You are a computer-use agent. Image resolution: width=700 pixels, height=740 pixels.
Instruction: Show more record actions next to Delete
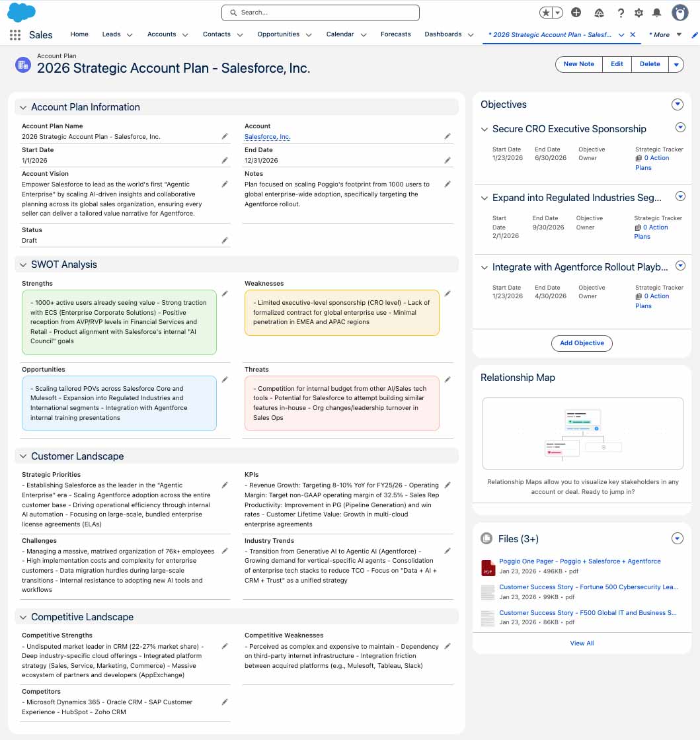pyautogui.click(x=676, y=64)
